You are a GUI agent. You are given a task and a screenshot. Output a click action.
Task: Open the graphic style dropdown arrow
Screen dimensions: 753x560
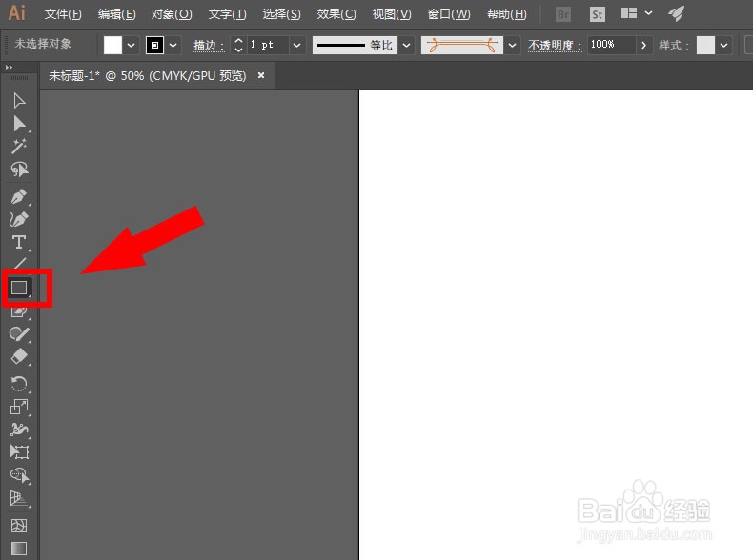pos(723,46)
